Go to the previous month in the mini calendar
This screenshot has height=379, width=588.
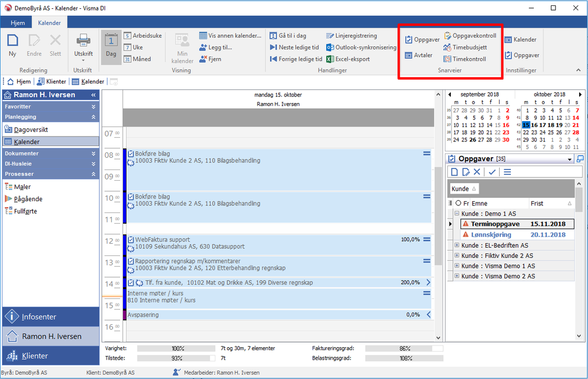click(450, 95)
